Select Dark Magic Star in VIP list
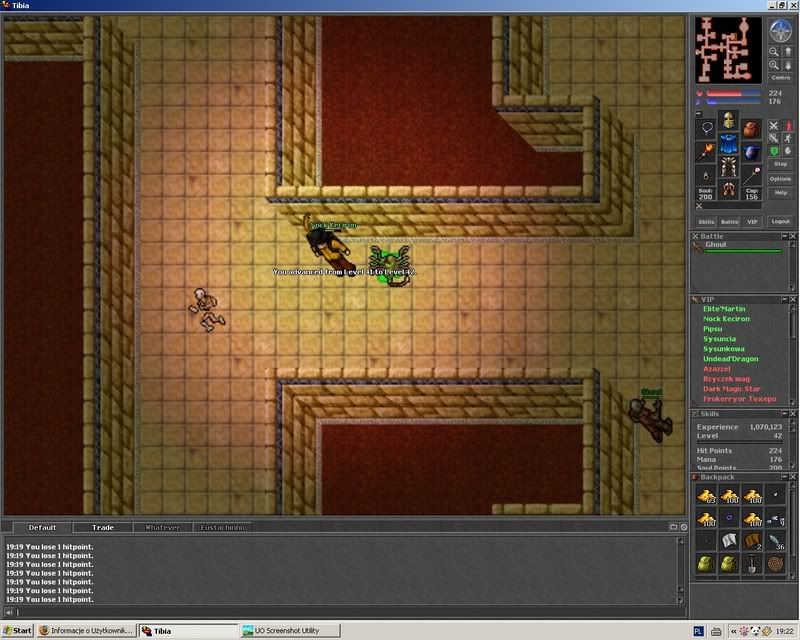This screenshot has width=800, height=640. click(732, 389)
